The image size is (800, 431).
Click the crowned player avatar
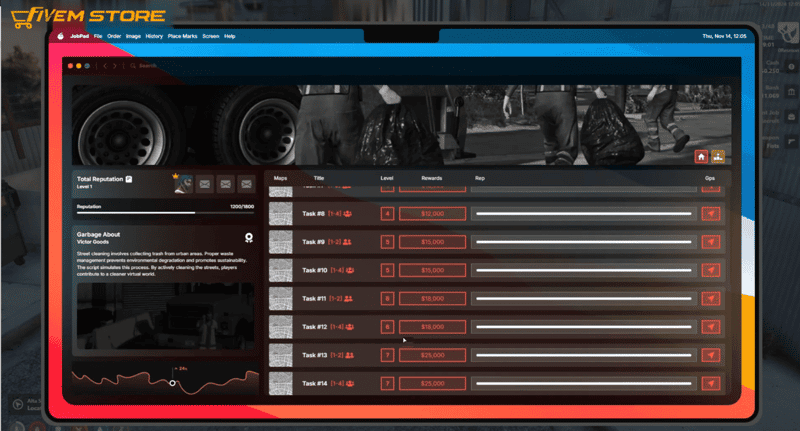(184, 184)
